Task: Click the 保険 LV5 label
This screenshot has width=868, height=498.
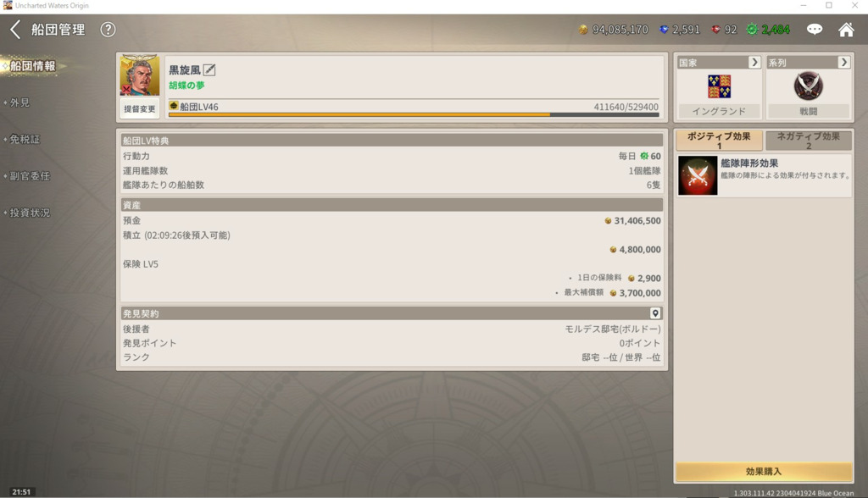Action: (x=141, y=264)
